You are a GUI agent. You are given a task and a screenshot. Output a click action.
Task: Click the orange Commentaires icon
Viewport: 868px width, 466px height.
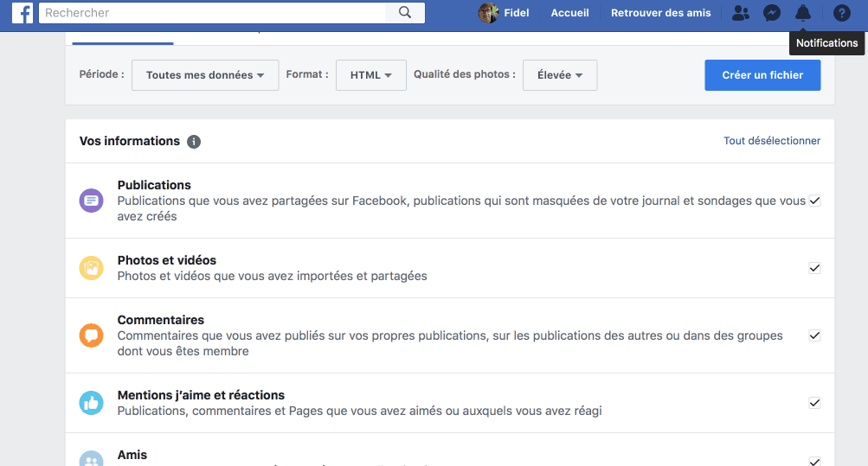pyautogui.click(x=92, y=335)
